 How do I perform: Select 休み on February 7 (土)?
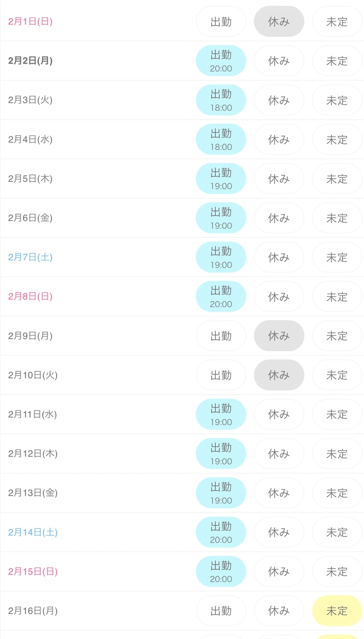279,257
